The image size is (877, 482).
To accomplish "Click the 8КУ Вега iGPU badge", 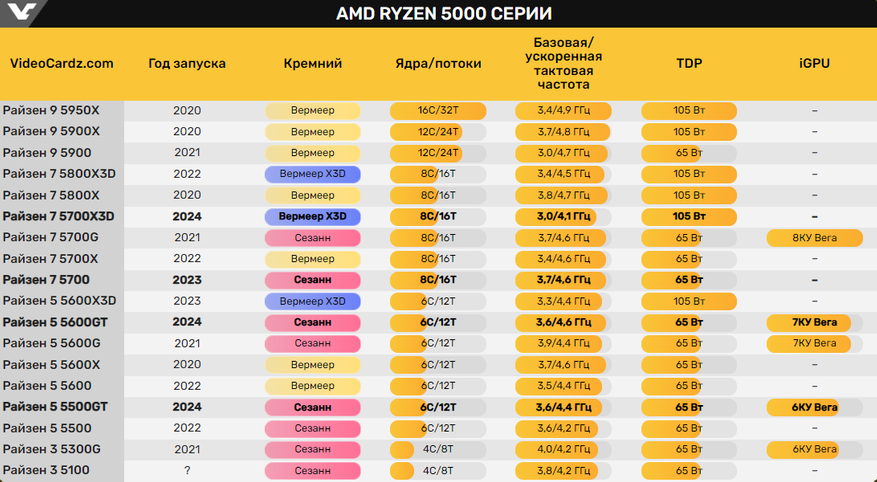I will 814,238.
